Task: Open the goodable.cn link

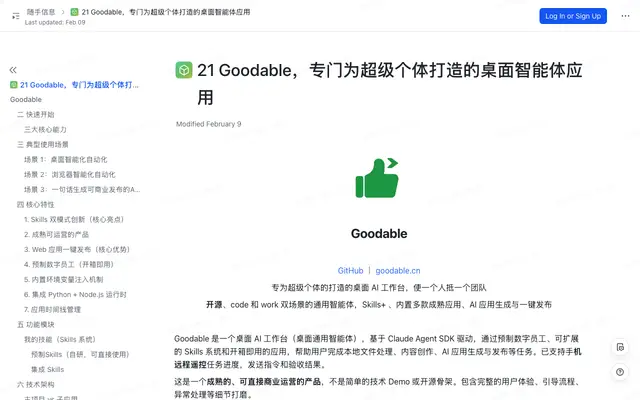Action: pyautogui.click(x=398, y=271)
